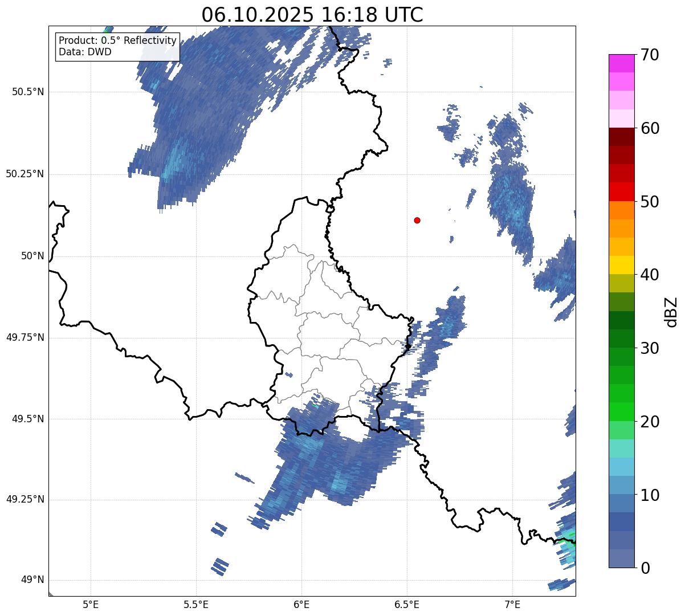Click the 49.25°N latitude label
685x616 pixels.
(25, 499)
